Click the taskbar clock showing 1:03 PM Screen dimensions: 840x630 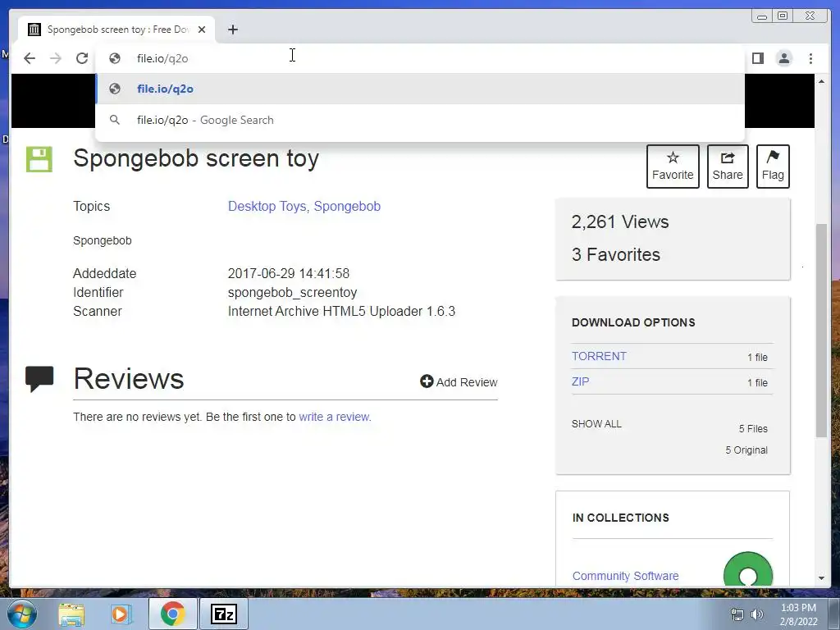(x=798, y=614)
